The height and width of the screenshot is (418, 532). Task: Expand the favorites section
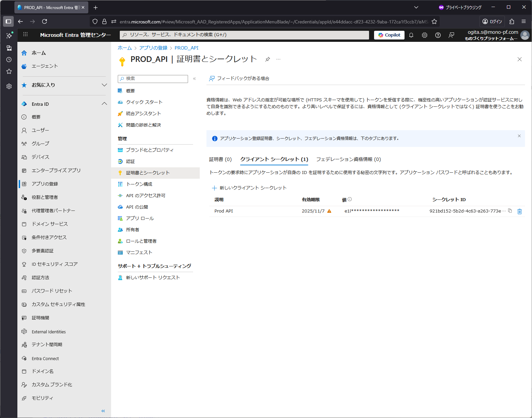click(104, 85)
